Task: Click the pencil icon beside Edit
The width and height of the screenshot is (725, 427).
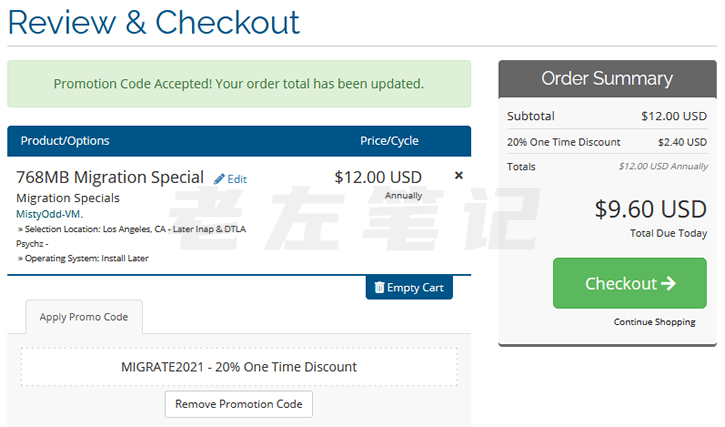Action: [x=220, y=179]
